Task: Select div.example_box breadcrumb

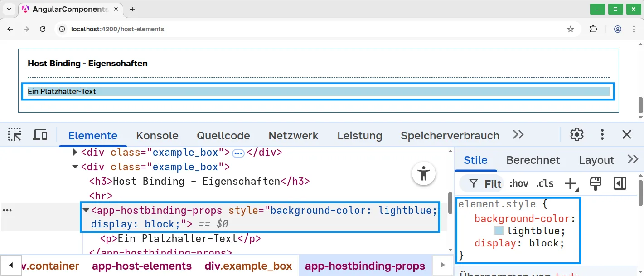Action: click(248, 266)
